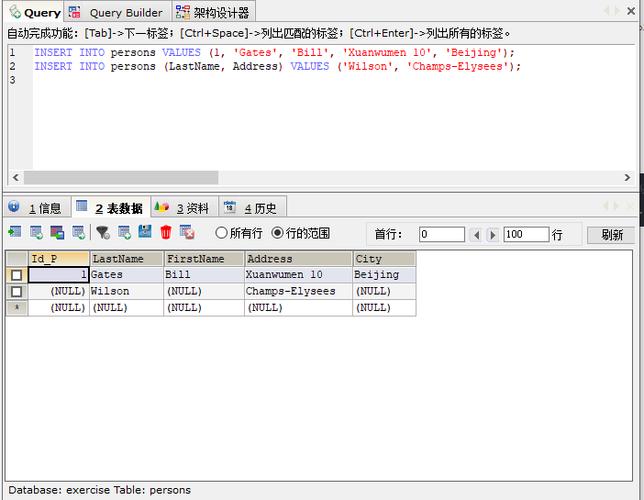This screenshot has width=644, height=500.
Task: Click the first row input field showing 0
Action: pos(442,235)
